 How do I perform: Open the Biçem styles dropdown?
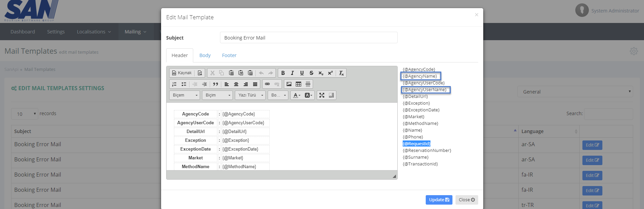point(184,95)
